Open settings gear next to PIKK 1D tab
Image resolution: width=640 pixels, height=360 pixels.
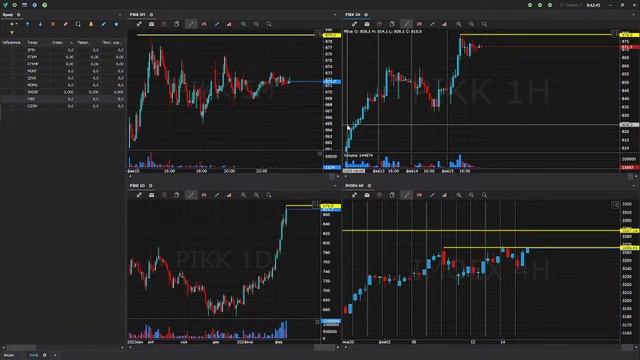[151, 186]
